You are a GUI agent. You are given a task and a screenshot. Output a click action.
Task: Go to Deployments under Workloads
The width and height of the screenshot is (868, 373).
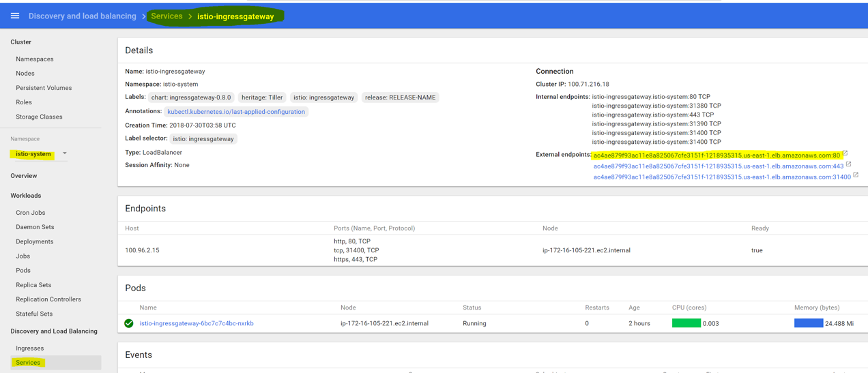pos(35,241)
